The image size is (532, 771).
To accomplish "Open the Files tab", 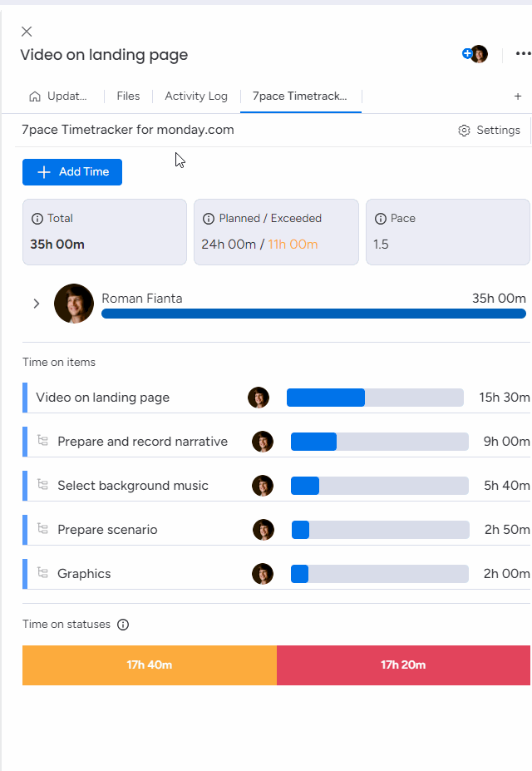I will [x=128, y=96].
